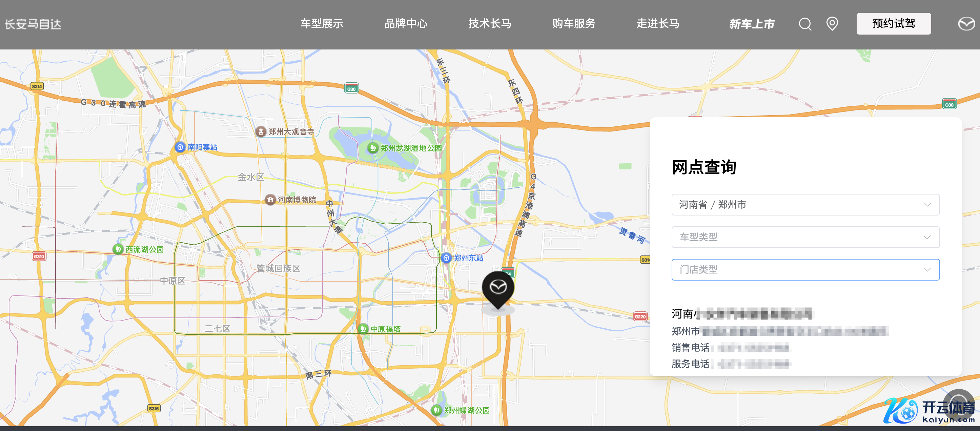Expand the 车型类型 dropdown
The width and height of the screenshot is (980, 431).
tap(805, 237)
